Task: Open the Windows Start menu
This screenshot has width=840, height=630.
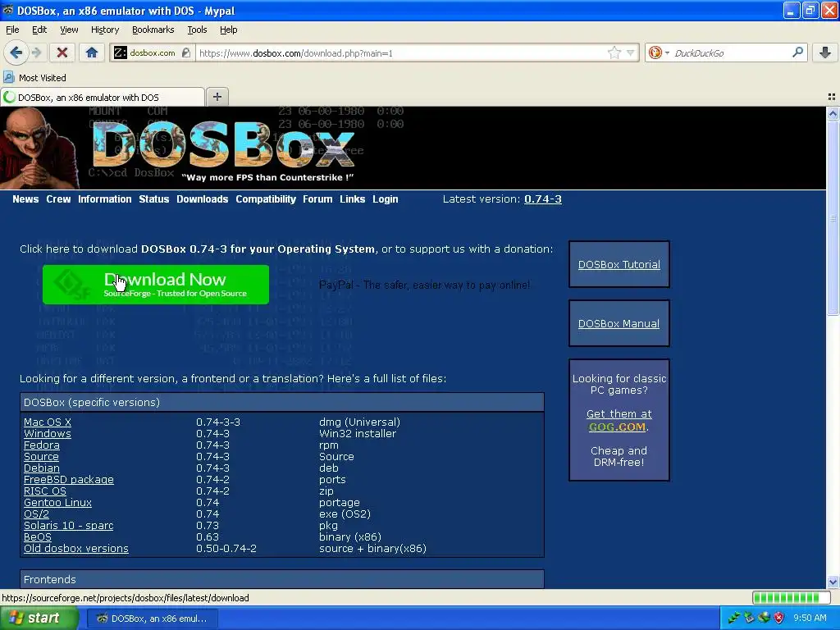Action: coord(39,619)
